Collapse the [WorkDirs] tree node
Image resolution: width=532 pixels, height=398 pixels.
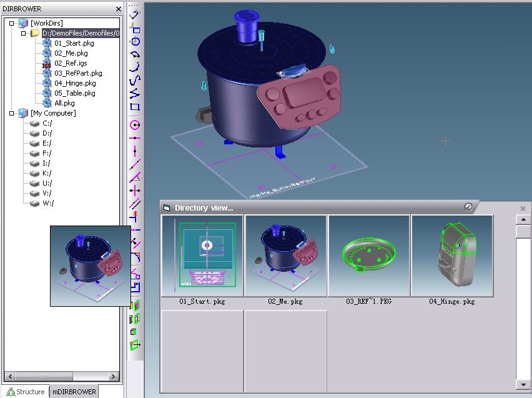[x=11, y=23]
